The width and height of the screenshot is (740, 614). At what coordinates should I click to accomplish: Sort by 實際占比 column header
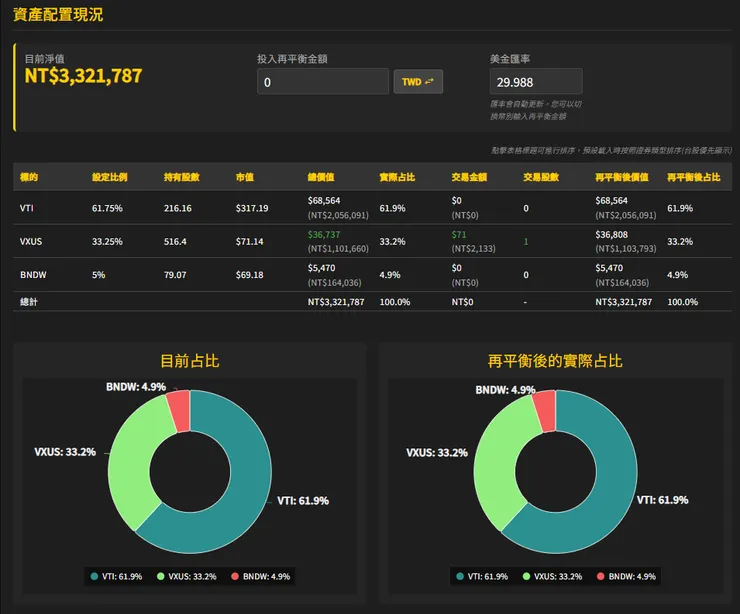(397, 177)
